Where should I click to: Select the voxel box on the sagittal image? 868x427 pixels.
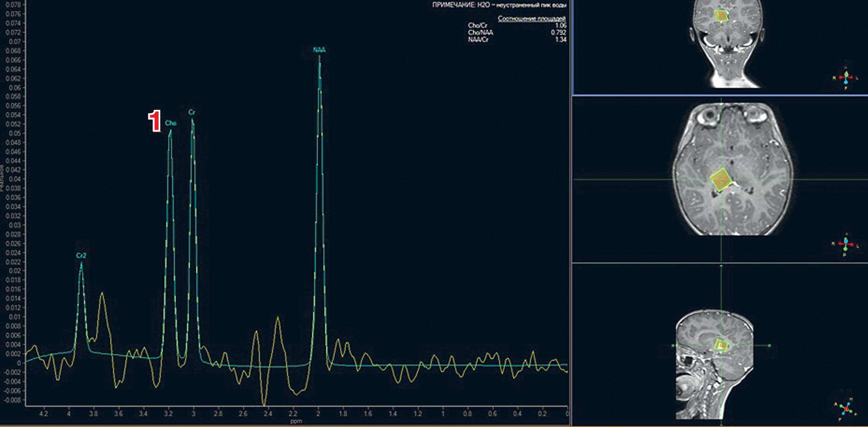(x=721, y=345)
